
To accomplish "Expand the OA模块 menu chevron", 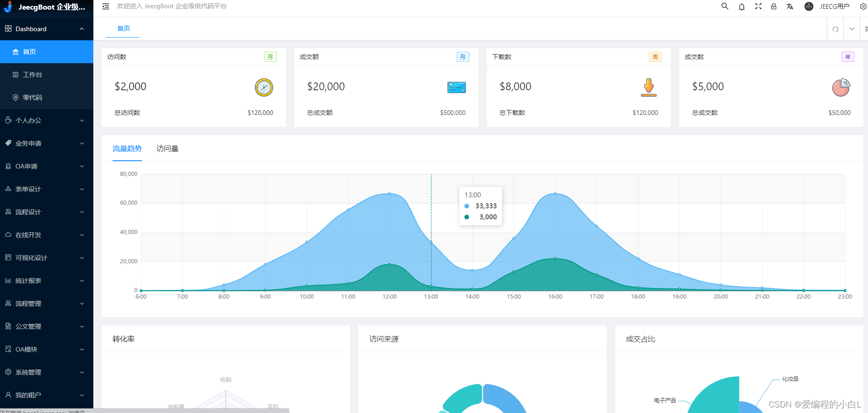I will (82, 349).
